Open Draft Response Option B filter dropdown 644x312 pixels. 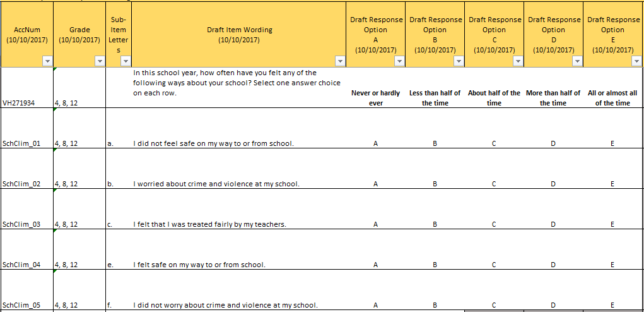459,61
